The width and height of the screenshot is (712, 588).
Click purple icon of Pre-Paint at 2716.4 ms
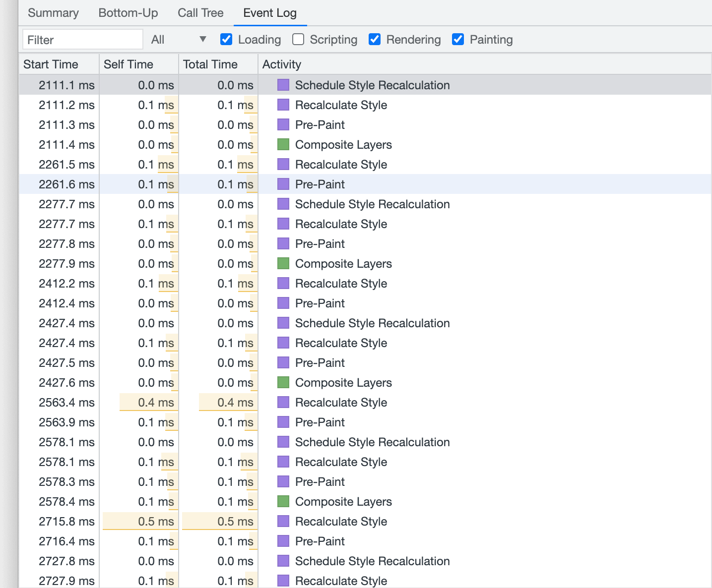[x=283, y=541]
